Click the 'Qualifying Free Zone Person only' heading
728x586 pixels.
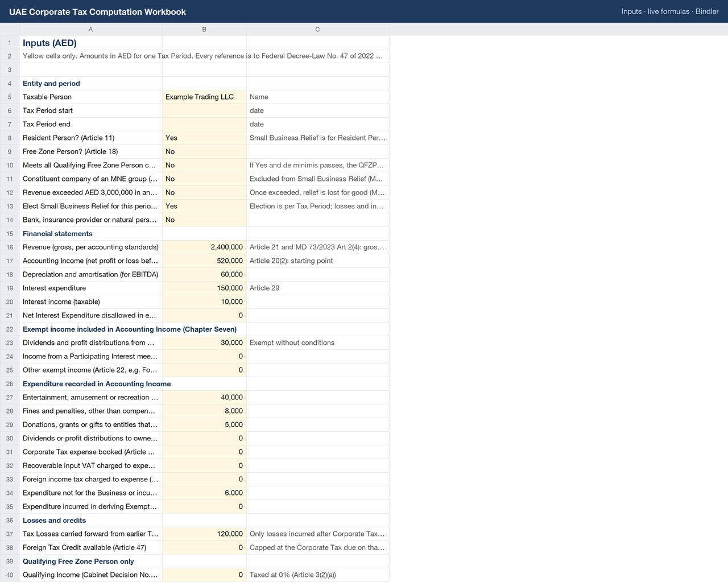click(x=78, y=561)
